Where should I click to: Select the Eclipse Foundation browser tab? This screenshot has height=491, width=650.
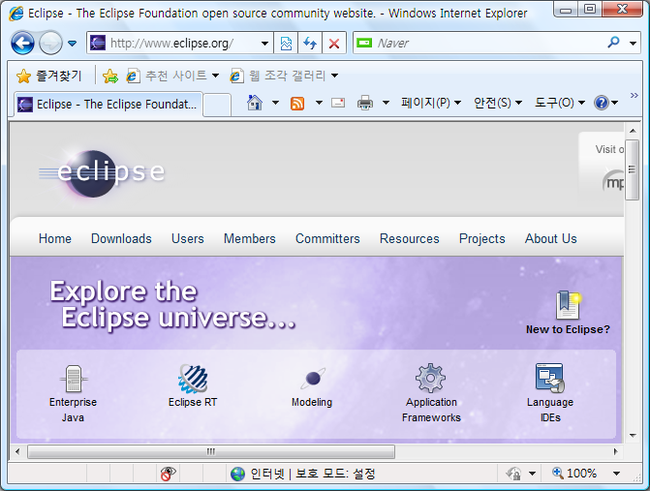pyautogui.click(x=108, y=104)
